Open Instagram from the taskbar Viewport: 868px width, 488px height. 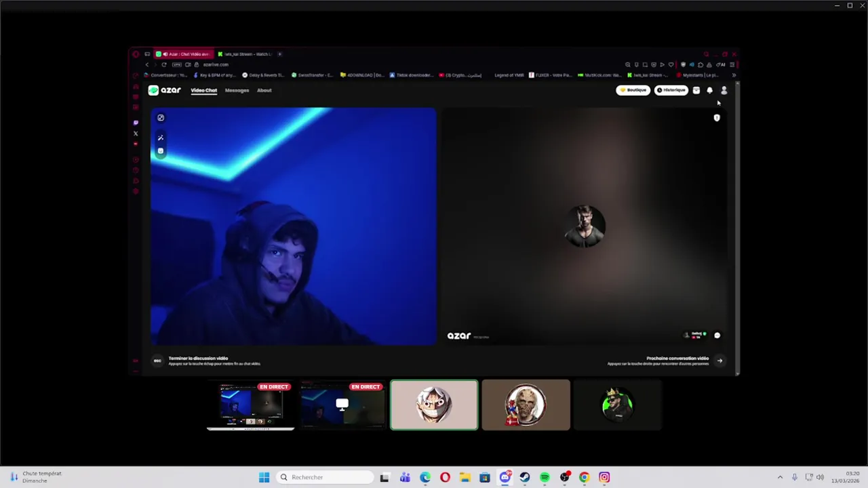[x=604, y=477]
